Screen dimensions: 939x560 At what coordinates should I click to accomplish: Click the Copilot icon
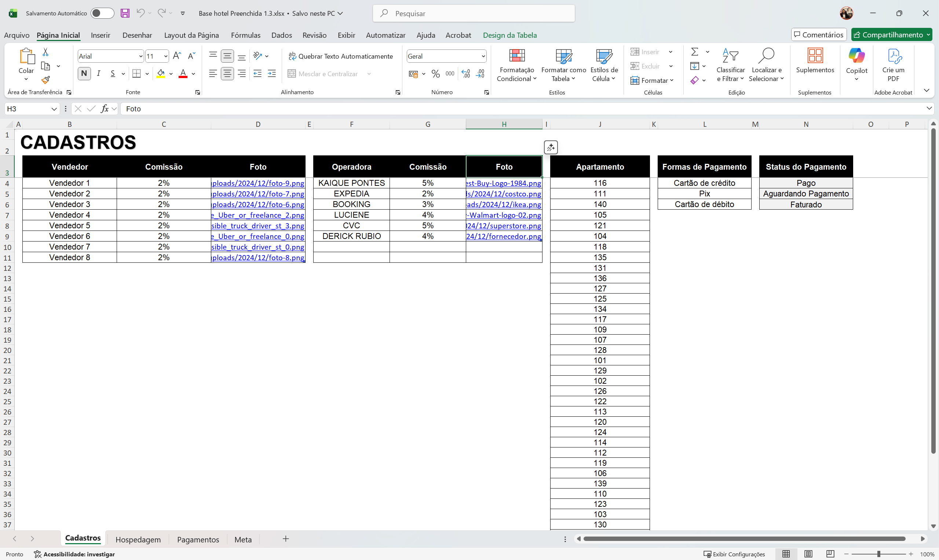[x=856, y=56]
